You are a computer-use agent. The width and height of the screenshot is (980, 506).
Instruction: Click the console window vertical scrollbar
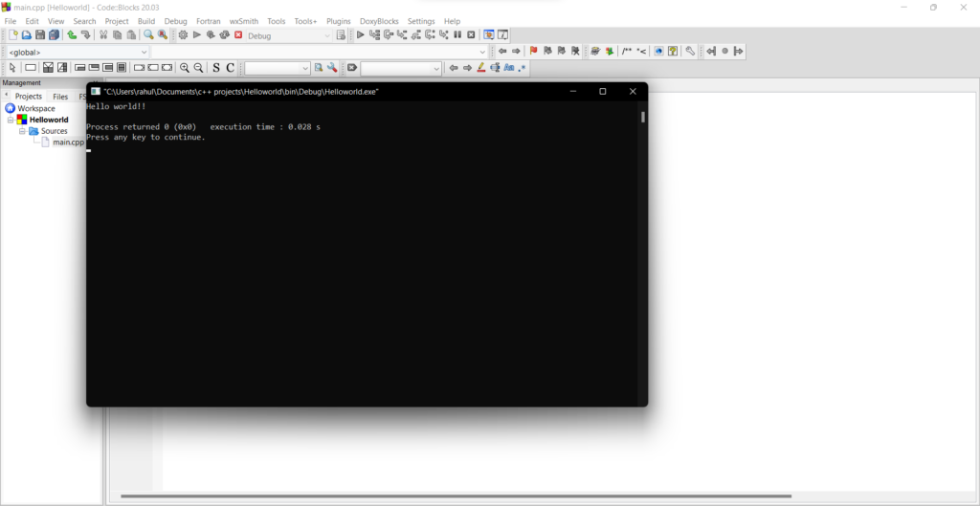[643, 118]
